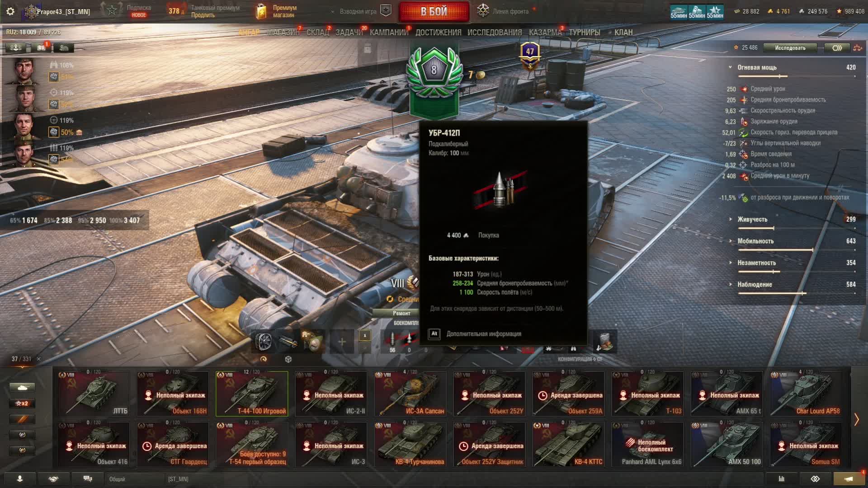Screen dimensions: 868x488
Task: Open the КАЗАРМА tab
Action: pyautogui.click(x=545, y=33)
